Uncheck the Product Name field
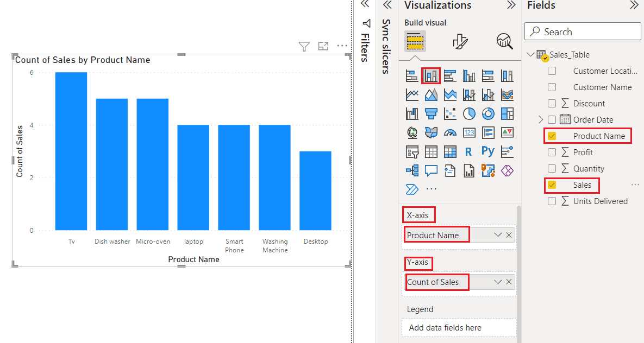Screen dimensions: 644x343 552,136
